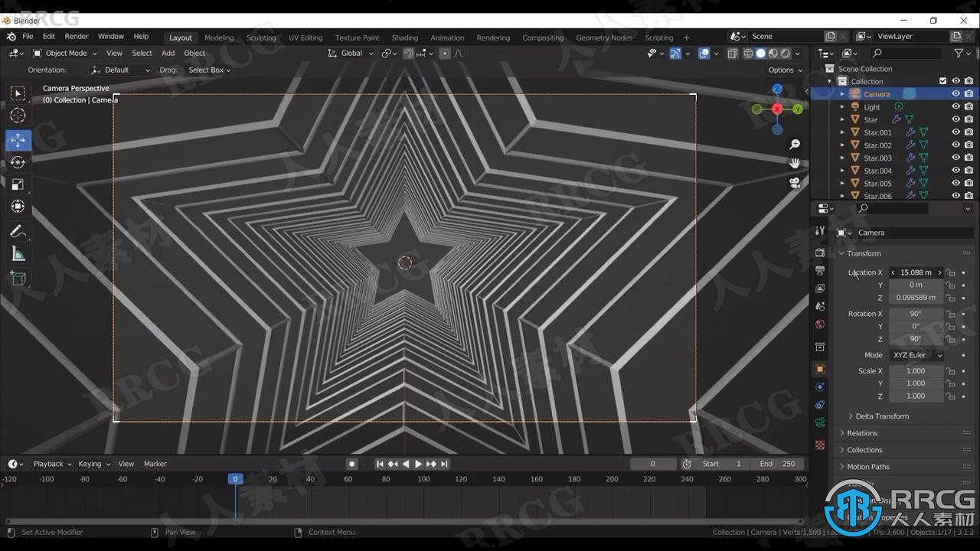Click the blue current frame marker at 0
Viewport: 980px width, 551px height.
[x=235, y=479]
